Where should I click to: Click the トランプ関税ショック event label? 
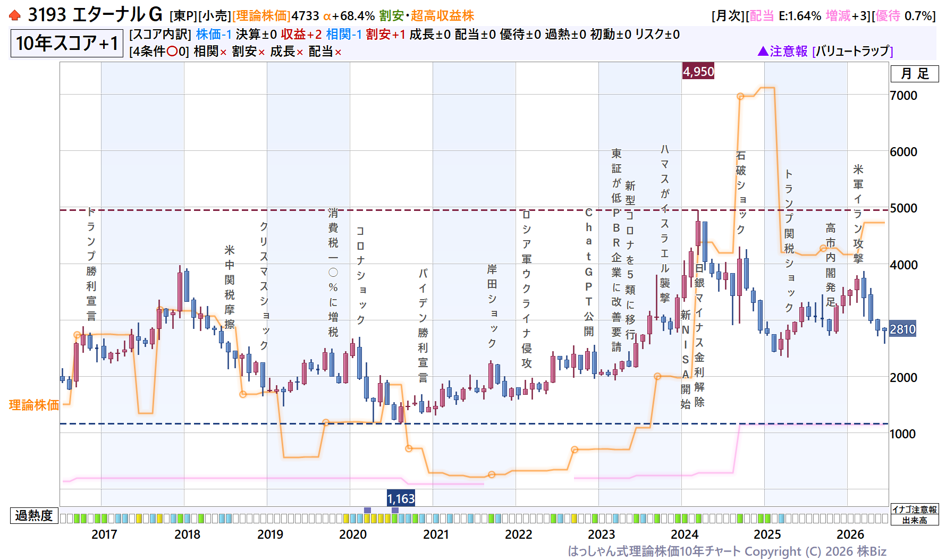[x=789, y=241]
